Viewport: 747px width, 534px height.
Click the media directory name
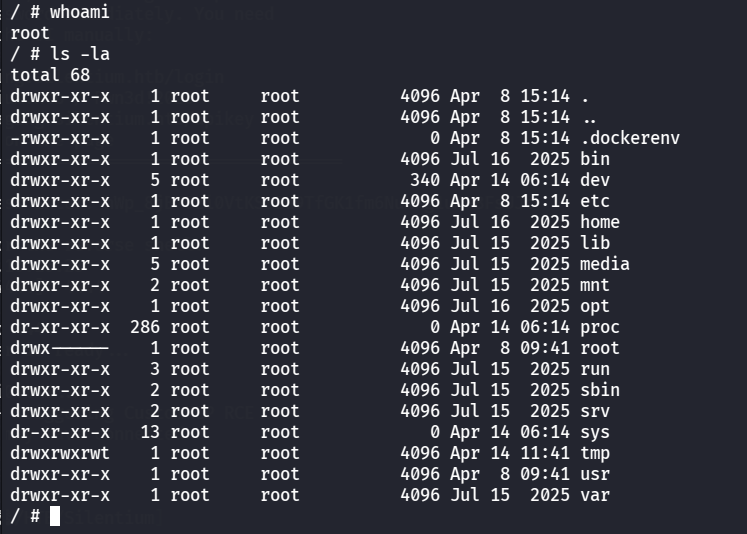605,264
